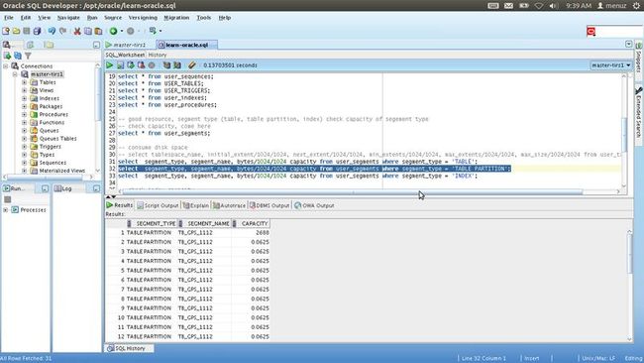The image size is (644, 363).
Task: Click the grey Forward navigation icon
Action: tap(131, 31)
